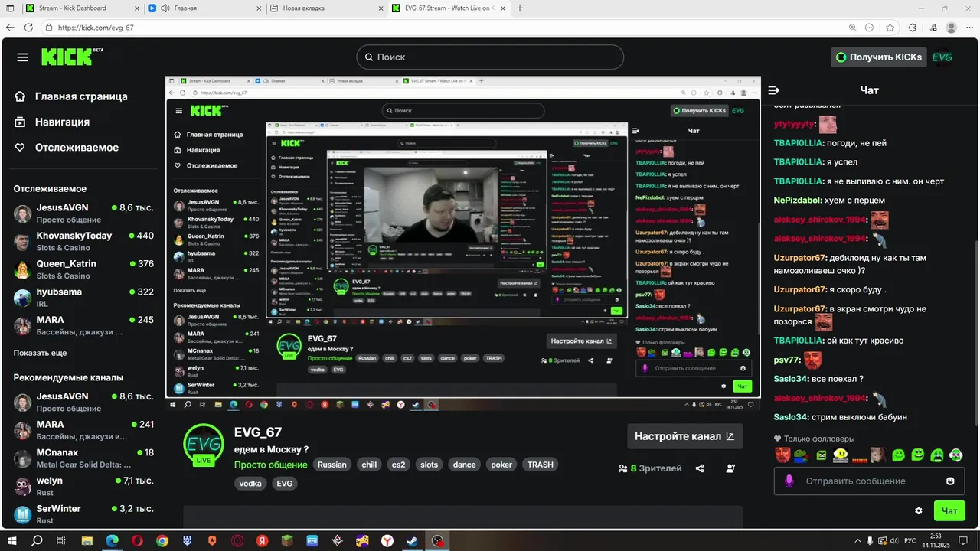Open a new browser tab
Image resolution: width=980 pixels, height=551 pixels.
(x=521, y=8)
